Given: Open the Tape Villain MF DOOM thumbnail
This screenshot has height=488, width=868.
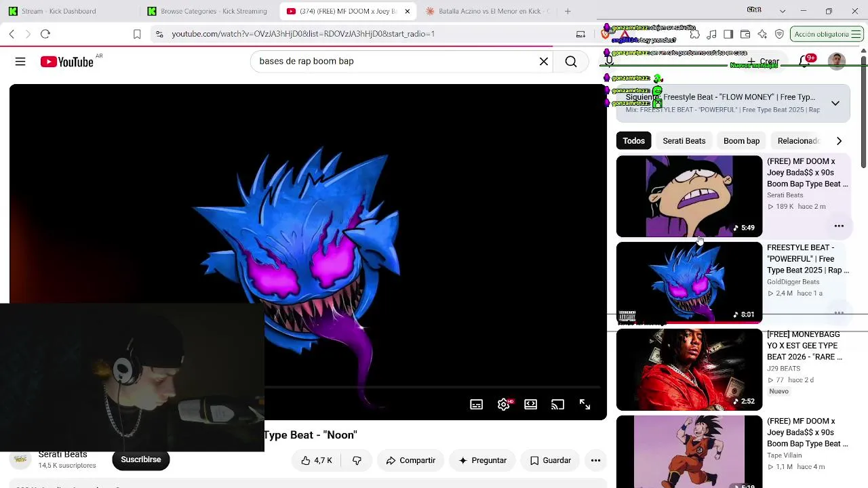Looking at the screenshot, I should [x=689, y=451].
